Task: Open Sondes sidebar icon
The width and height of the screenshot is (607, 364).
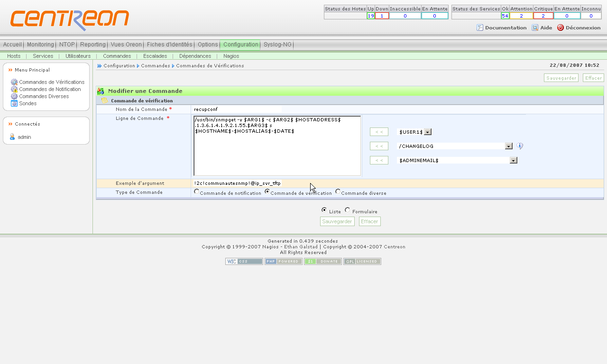Action: coord(14,103)
